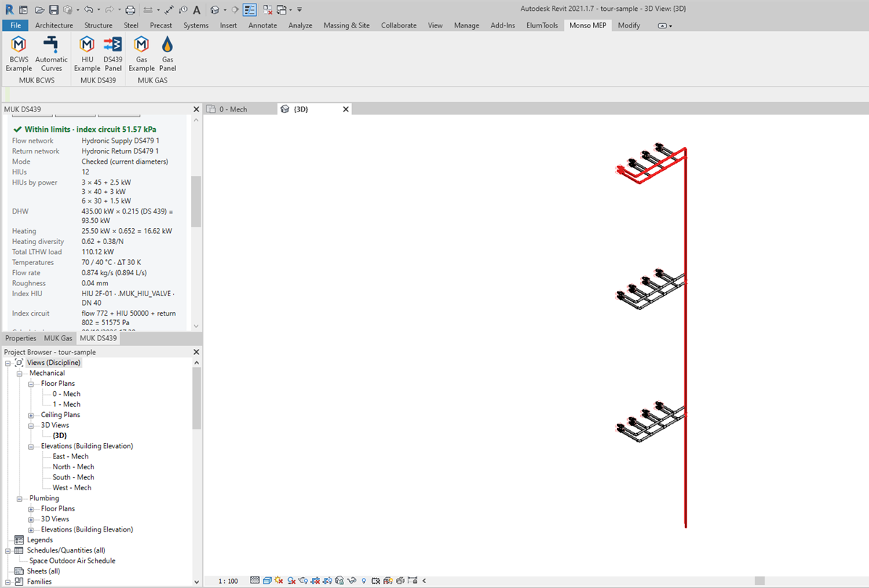The image size is (869, 588).
Task: Expand the Schedules/Quantities (all) node
Action: 8,550
